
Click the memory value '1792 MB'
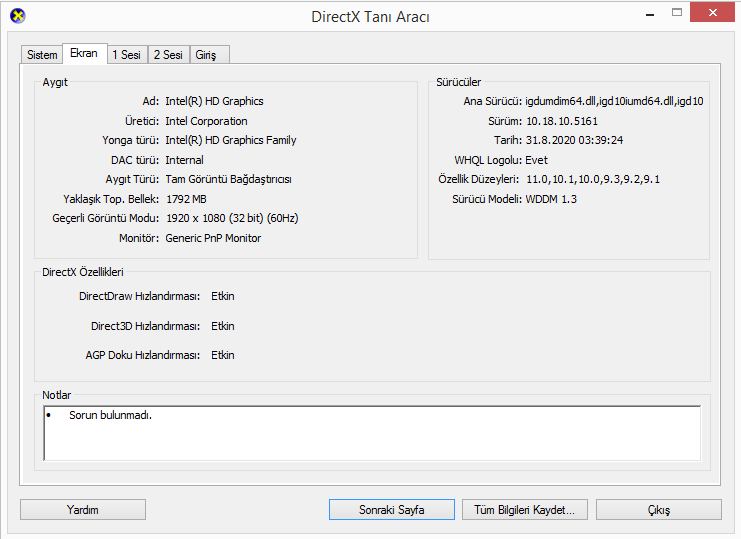(186, 199)
